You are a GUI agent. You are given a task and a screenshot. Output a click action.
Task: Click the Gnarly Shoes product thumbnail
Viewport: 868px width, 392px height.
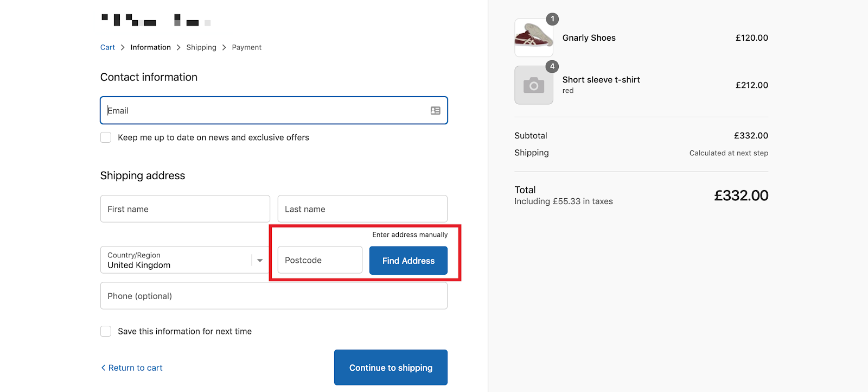(x=534, y=38)
